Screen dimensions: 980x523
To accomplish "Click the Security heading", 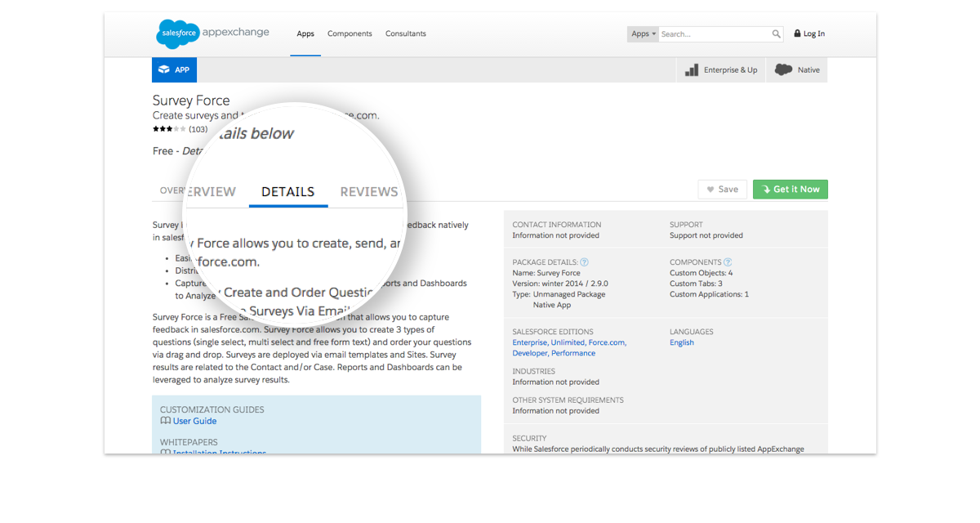I will click(x=530, y=438).
